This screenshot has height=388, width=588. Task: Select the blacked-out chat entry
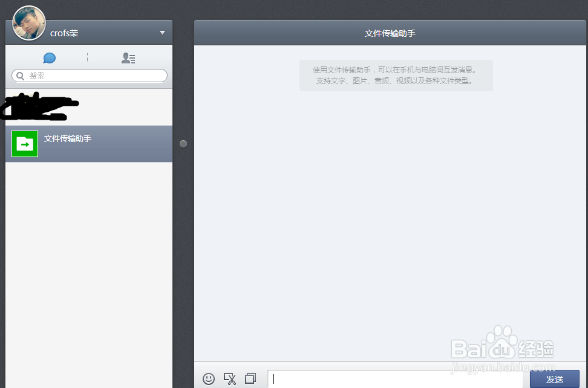pyautogui.click(x=89, y=108)
